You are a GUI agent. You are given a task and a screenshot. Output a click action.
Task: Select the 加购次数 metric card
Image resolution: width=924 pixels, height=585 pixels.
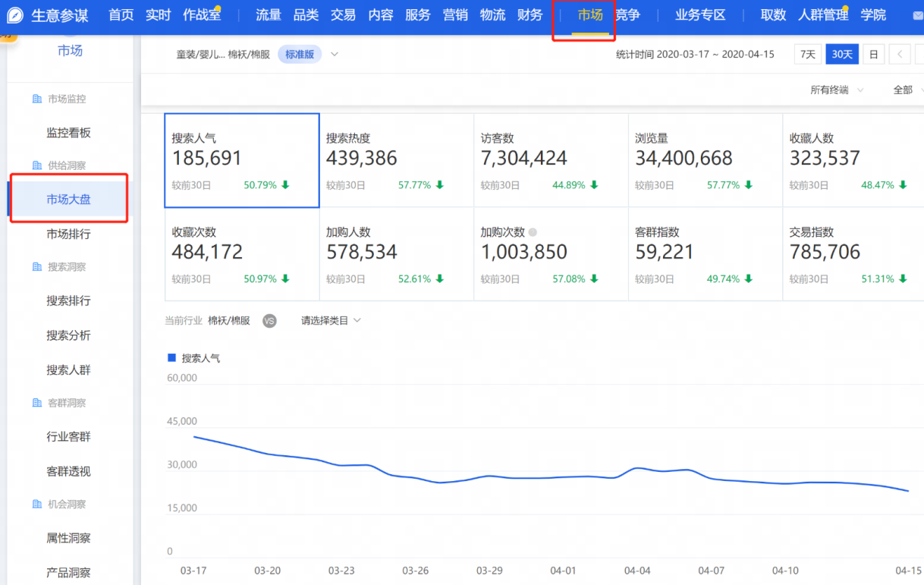click(x=551, y=254)
